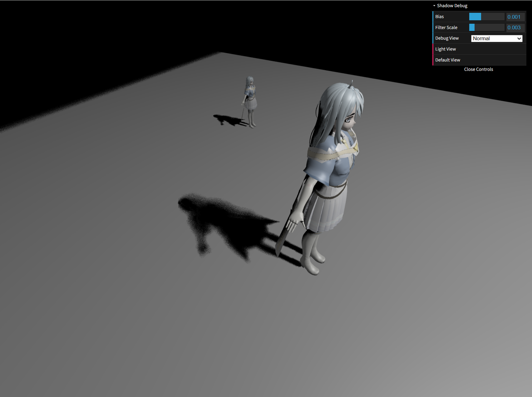
Task: Click the small distant character model
Action: click(250, 101)
